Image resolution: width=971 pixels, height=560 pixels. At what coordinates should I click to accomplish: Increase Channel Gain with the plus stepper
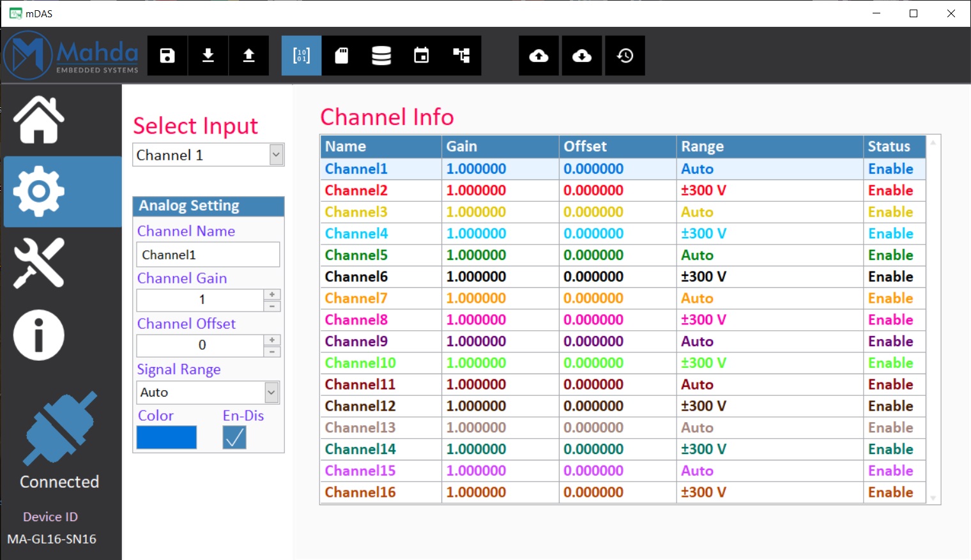pyautogui.click(x=272, y=294)
